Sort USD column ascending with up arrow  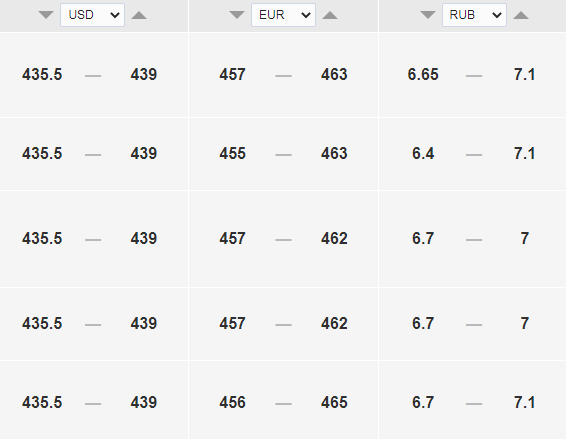(x=139, y=15)
